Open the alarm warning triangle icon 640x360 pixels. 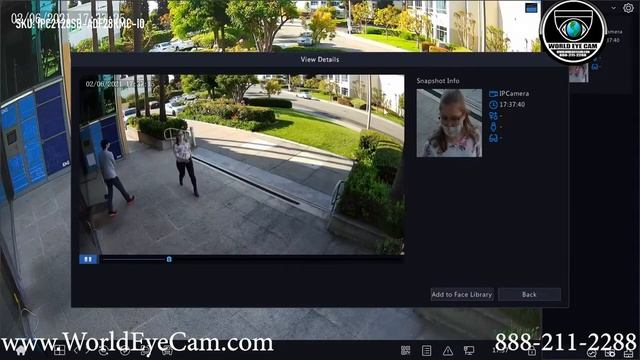pos(448,351)
